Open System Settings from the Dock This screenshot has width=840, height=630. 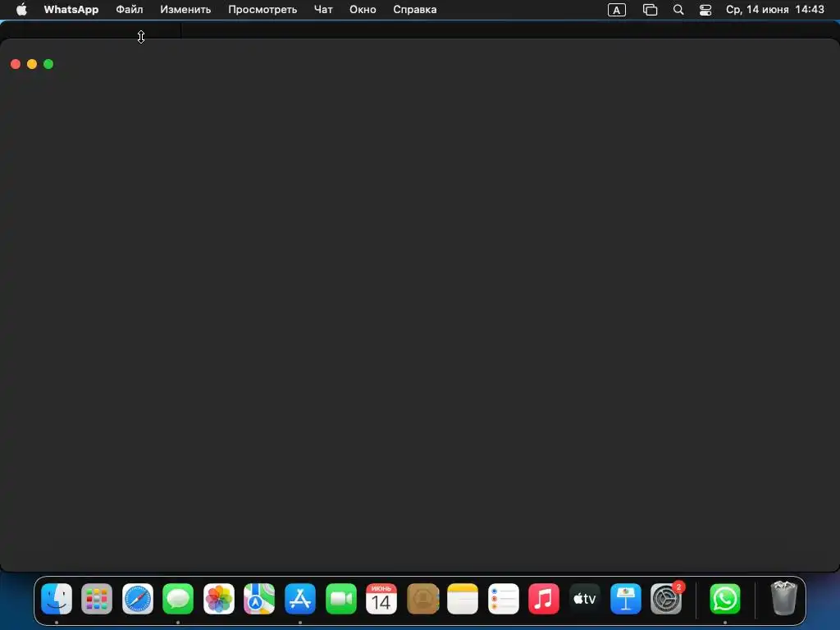666,598
